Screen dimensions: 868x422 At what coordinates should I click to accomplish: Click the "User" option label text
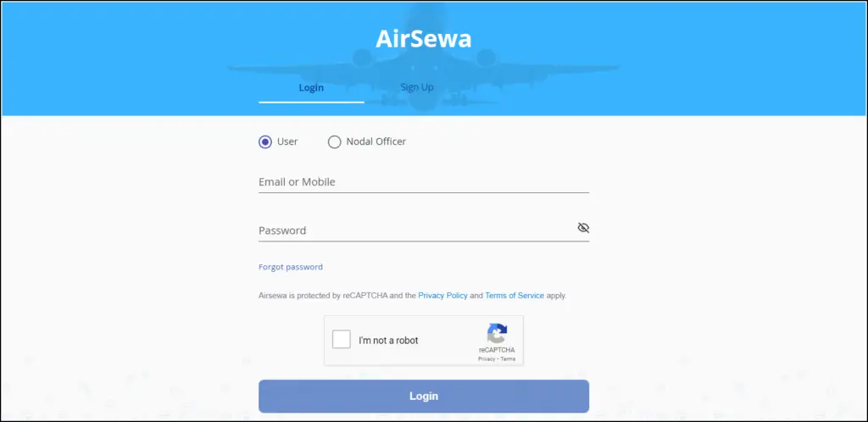(287, 142)
